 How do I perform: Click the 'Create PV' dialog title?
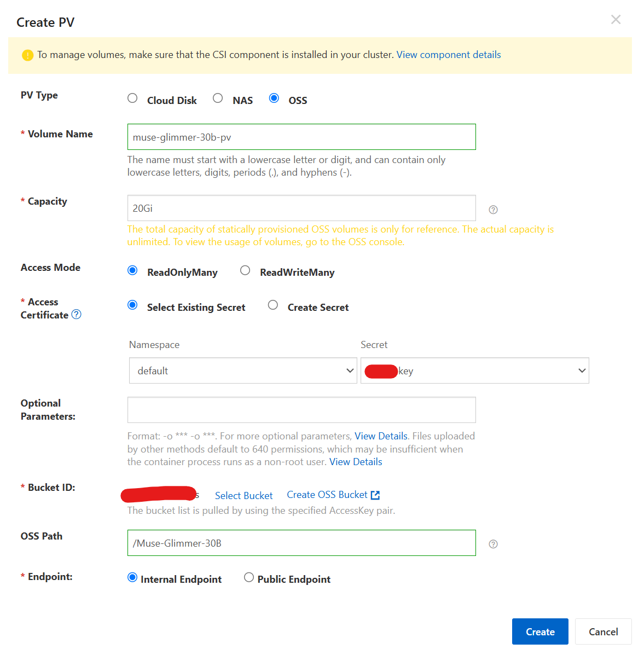(45, 22)
